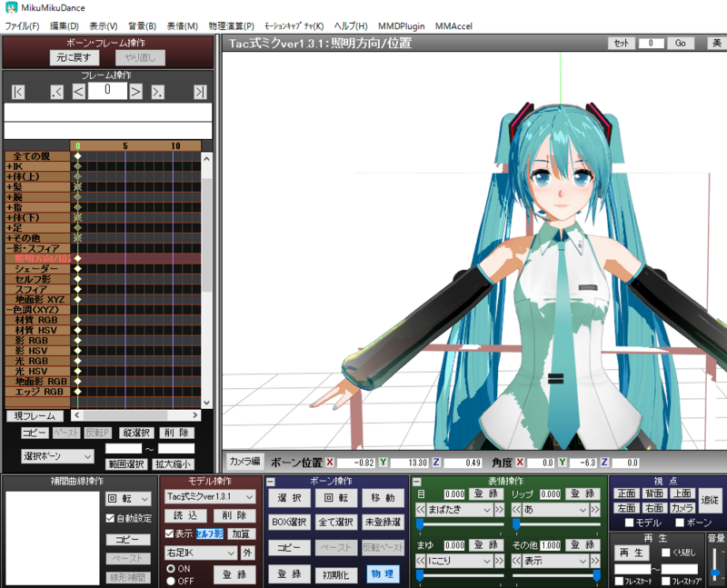
Task: Click 初期化 button in bone panel
Action: coord(336,575)
